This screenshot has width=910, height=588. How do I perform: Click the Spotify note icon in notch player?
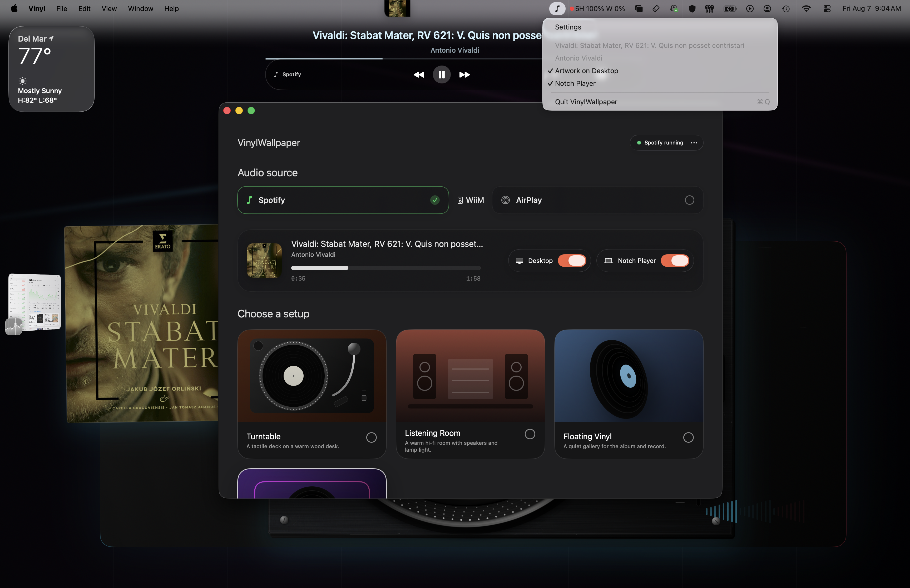pyautogui.click(x=276, y=74)
